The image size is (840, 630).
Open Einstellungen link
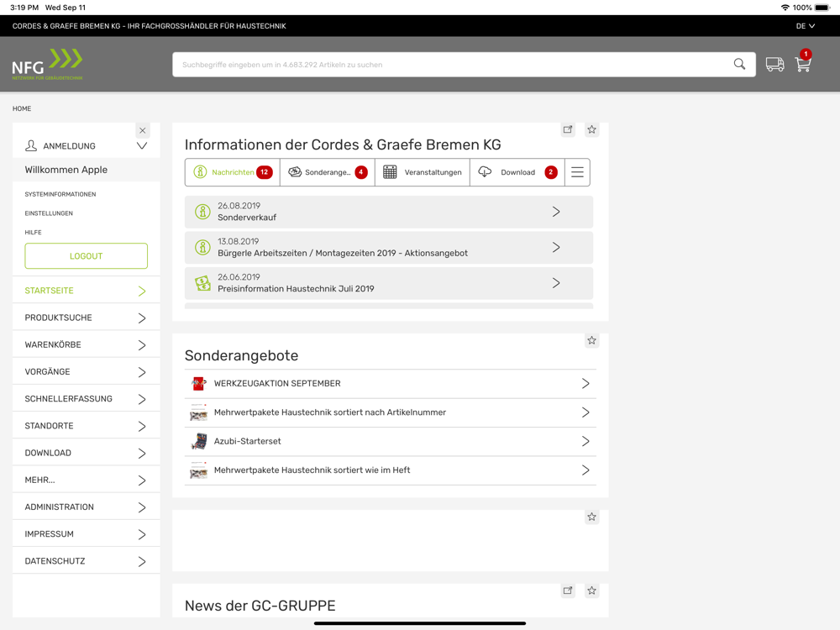point(49,213)
